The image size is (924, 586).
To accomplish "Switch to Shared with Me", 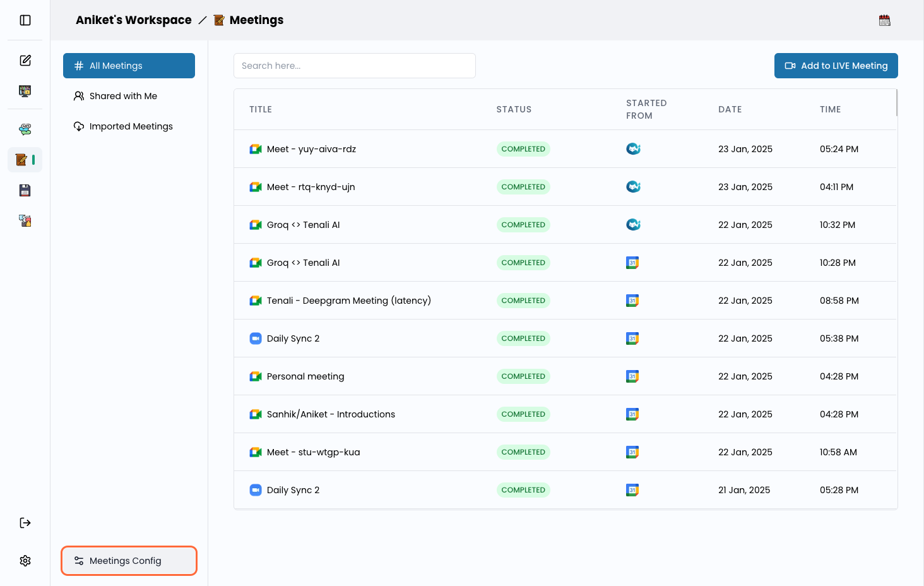I will click(x=129, y=96).
